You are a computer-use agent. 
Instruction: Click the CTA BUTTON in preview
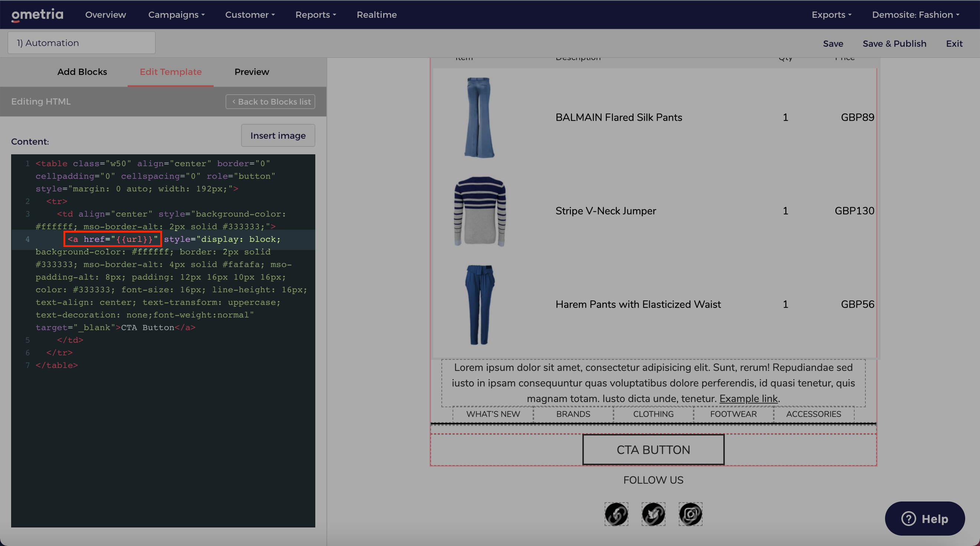pos(653,450)
